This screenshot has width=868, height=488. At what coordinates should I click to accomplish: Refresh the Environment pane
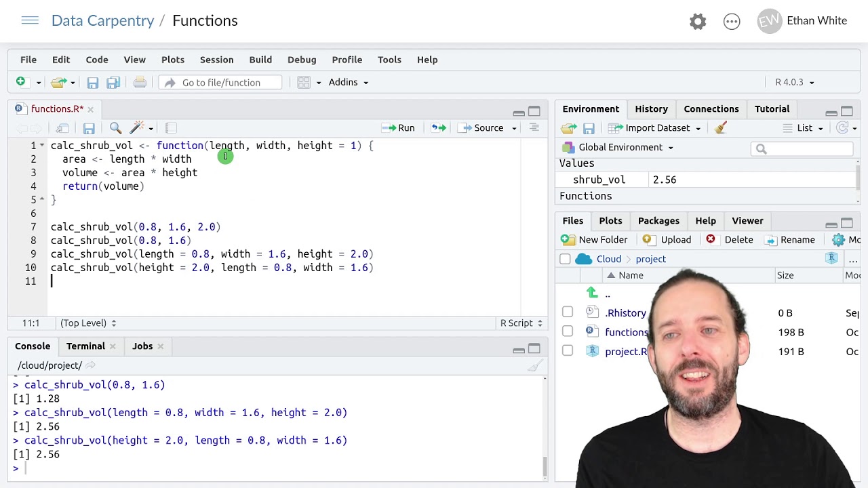point(842,127)
